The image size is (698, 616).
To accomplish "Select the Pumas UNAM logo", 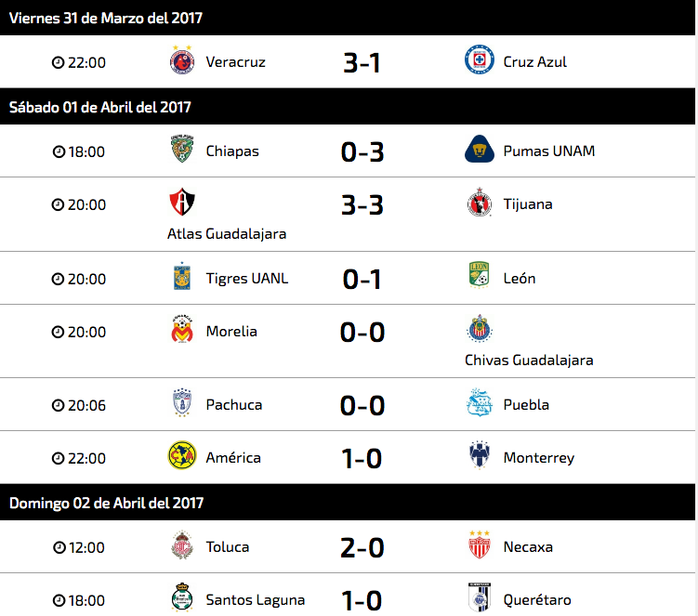I will pyautogui.click(x=479, y=149).
